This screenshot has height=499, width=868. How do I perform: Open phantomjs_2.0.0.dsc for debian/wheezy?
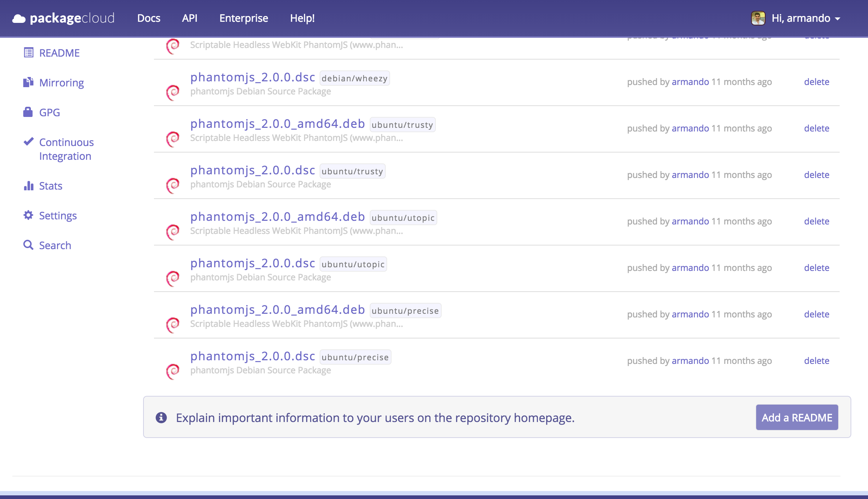point(252,77)
